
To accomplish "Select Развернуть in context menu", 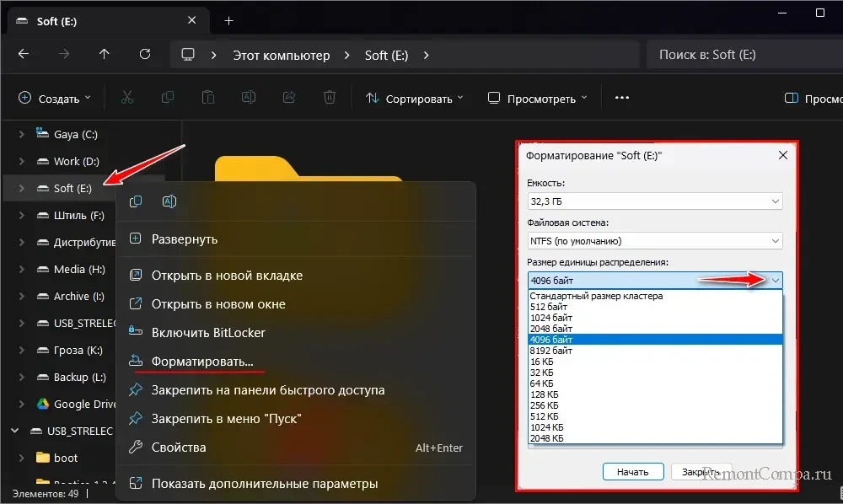I will point(296,239).
